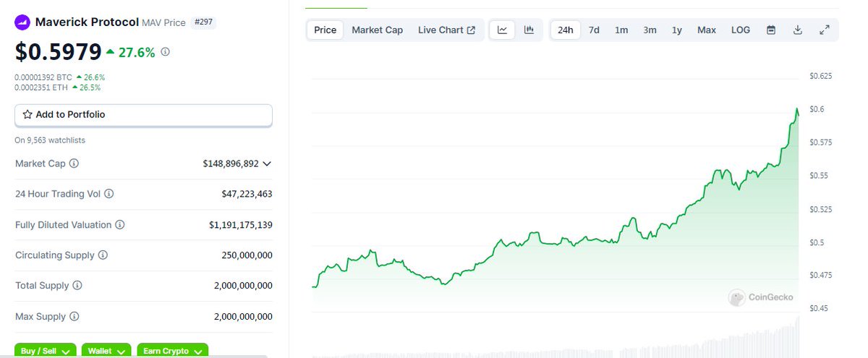Open Market Cap info tooltip icon
Image resolution: width=868 pixels, height=358 pixels.
point(74,163)
